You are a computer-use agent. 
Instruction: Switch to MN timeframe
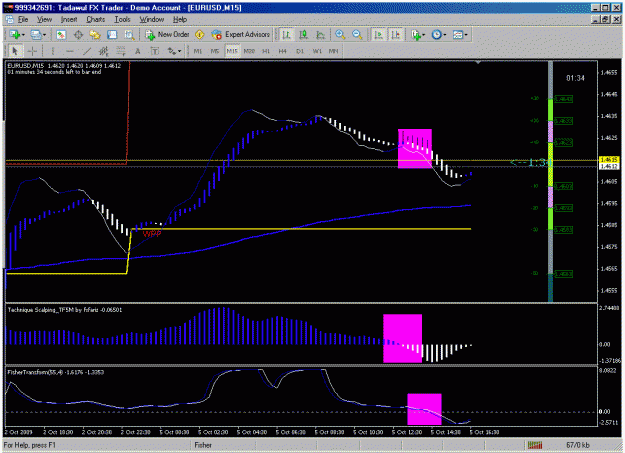333,51
